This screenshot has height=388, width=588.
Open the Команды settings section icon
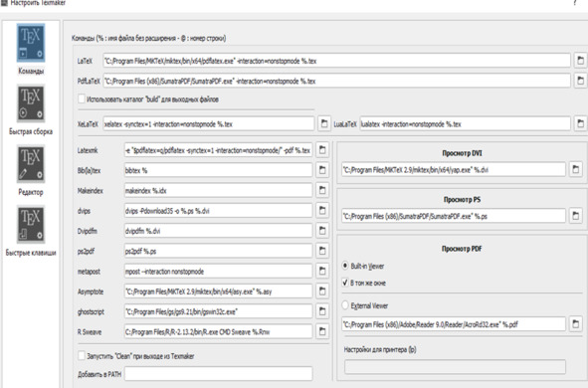(31, 43)
